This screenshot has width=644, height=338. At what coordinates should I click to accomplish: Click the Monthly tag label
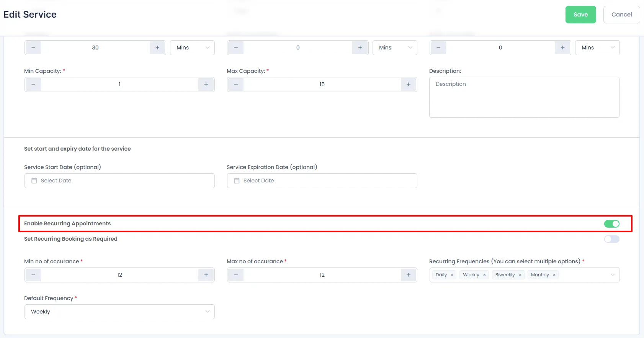tap(540, 275)
